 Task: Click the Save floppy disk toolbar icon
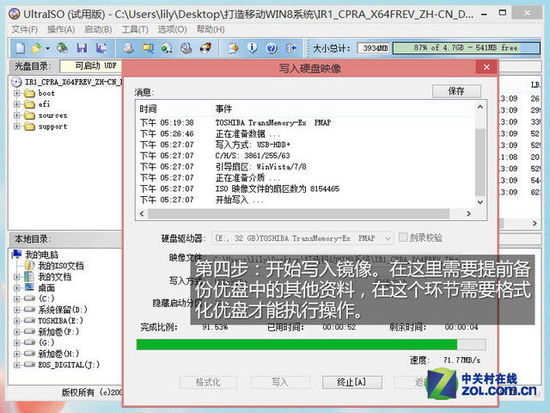82,48
